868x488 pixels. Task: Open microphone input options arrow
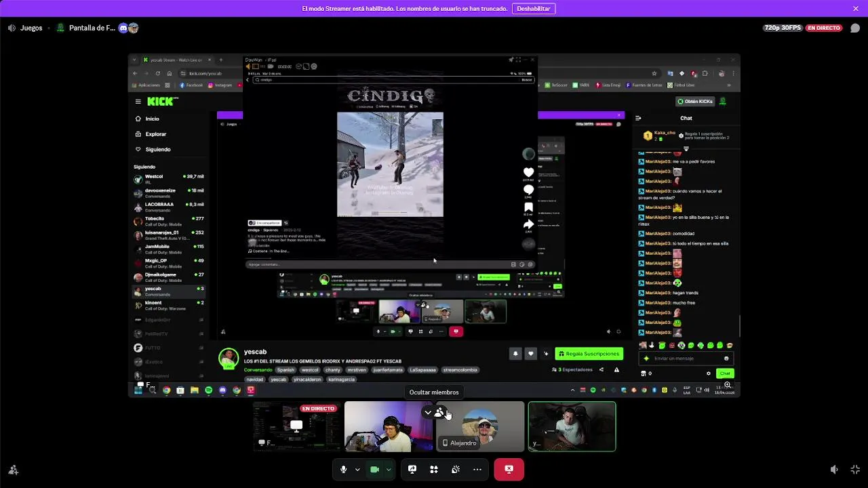357,469
